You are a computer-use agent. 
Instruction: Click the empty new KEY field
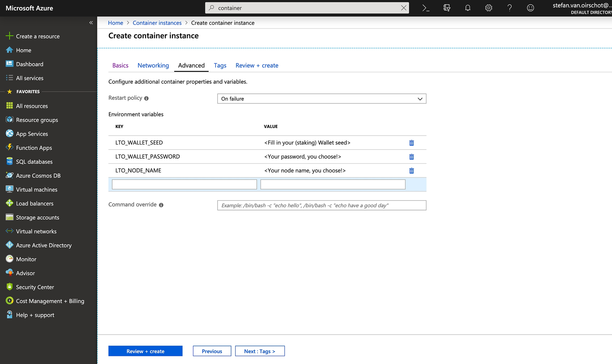coord(184,184)
